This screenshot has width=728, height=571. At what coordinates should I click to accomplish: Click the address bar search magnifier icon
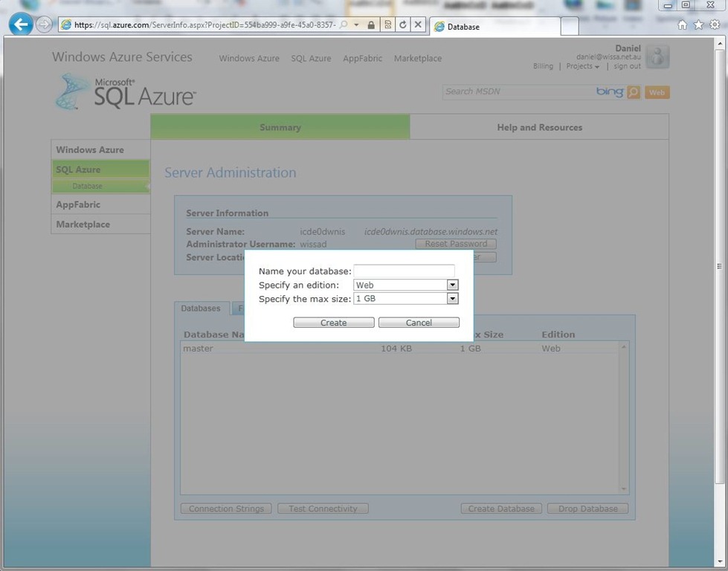344,25
